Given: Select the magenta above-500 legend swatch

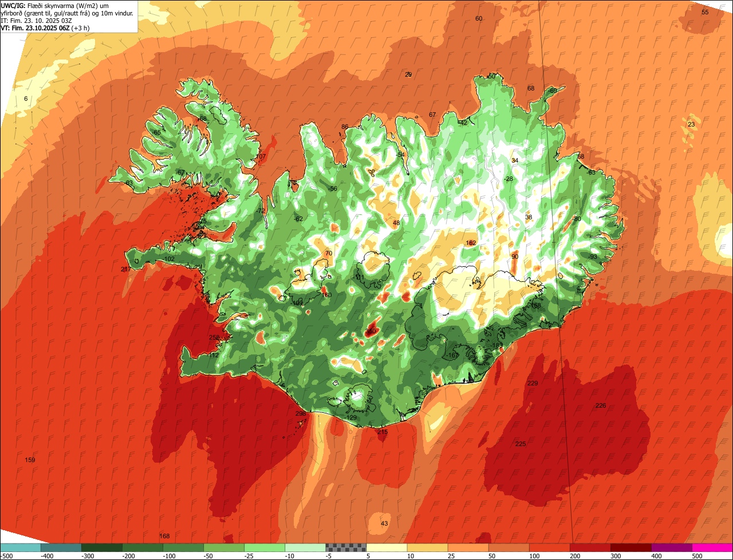Looking at the screenshot, I should click(712, 547).
